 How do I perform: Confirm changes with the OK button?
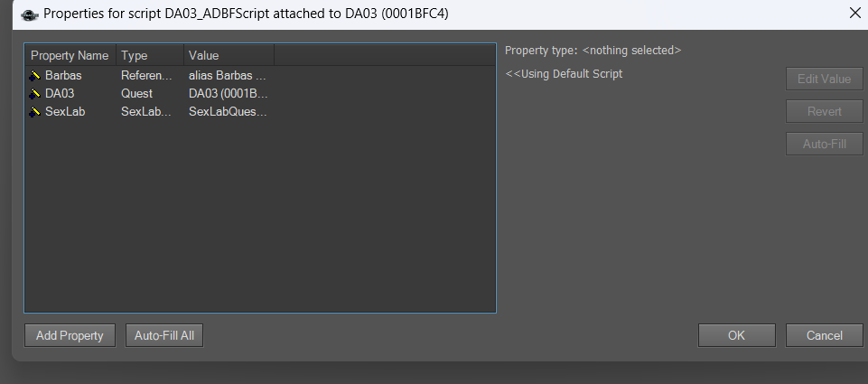pyautogui.click(x=736, y=336)
